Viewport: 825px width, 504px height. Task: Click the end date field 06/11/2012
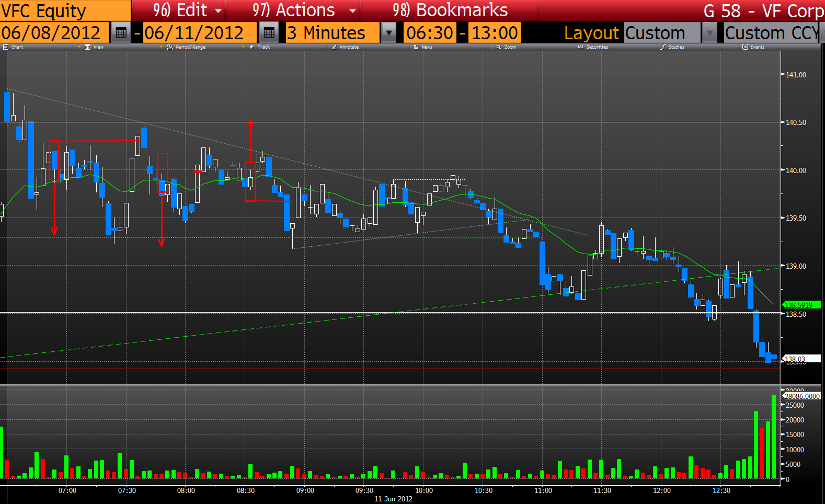(199, 32)
